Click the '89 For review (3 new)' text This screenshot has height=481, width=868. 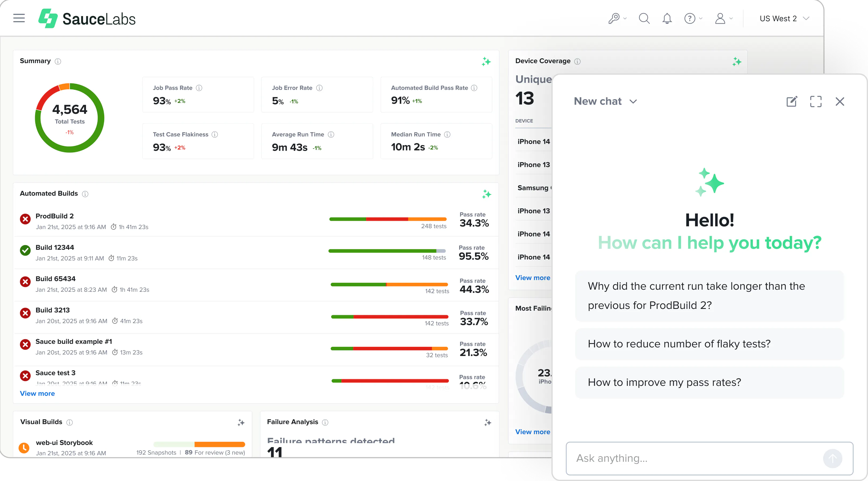coord(215,453)
